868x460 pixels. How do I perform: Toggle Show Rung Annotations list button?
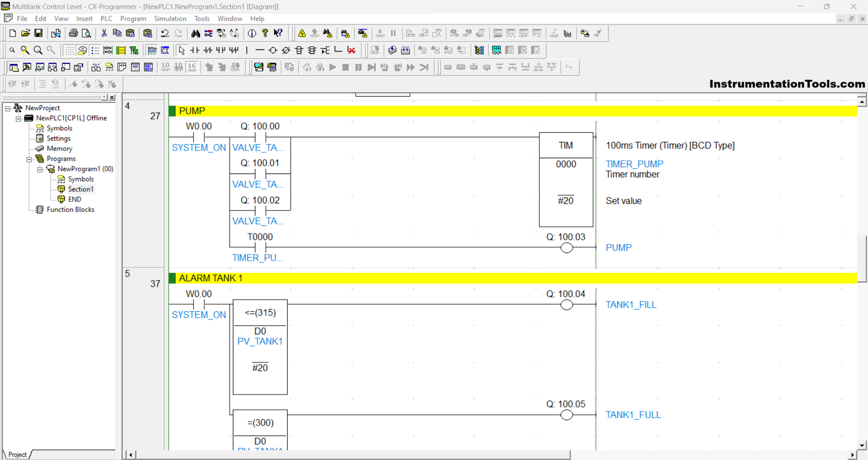95,50
